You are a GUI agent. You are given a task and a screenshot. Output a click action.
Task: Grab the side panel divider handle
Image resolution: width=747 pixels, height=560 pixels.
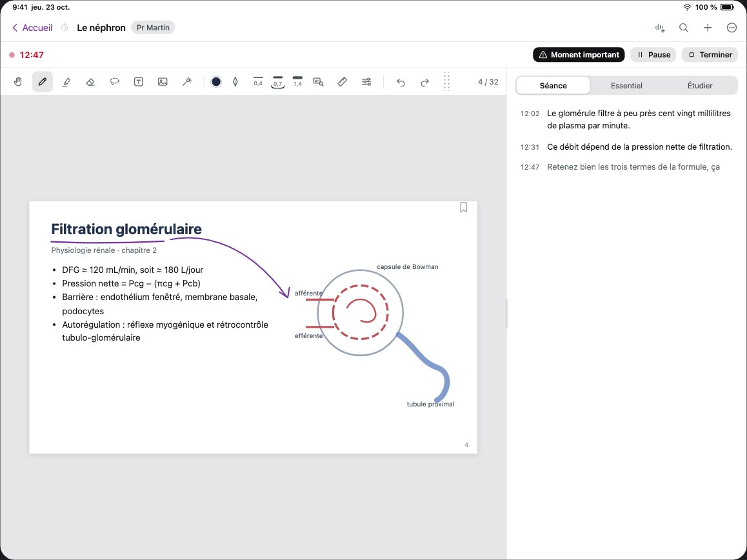click(x=506, y=314)
